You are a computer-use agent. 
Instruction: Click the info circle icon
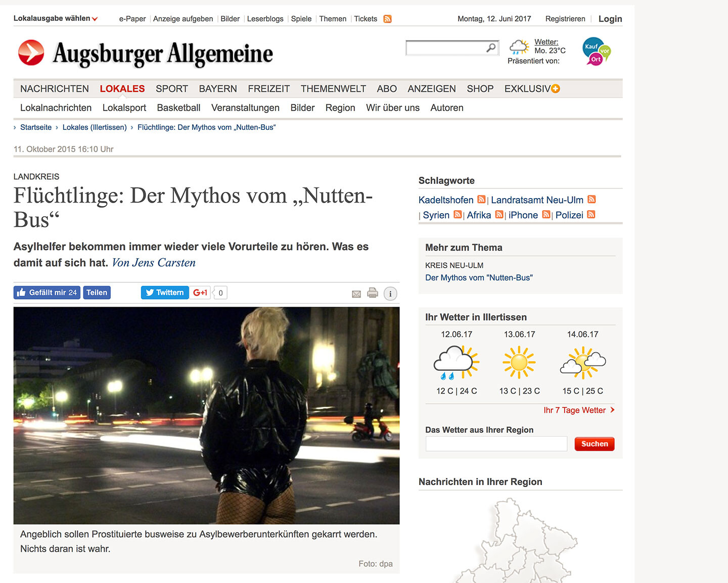pos(390,294)
